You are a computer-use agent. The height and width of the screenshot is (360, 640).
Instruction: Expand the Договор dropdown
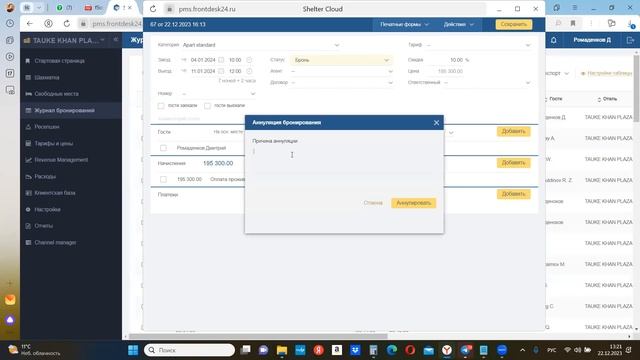(x=390, y=82)
